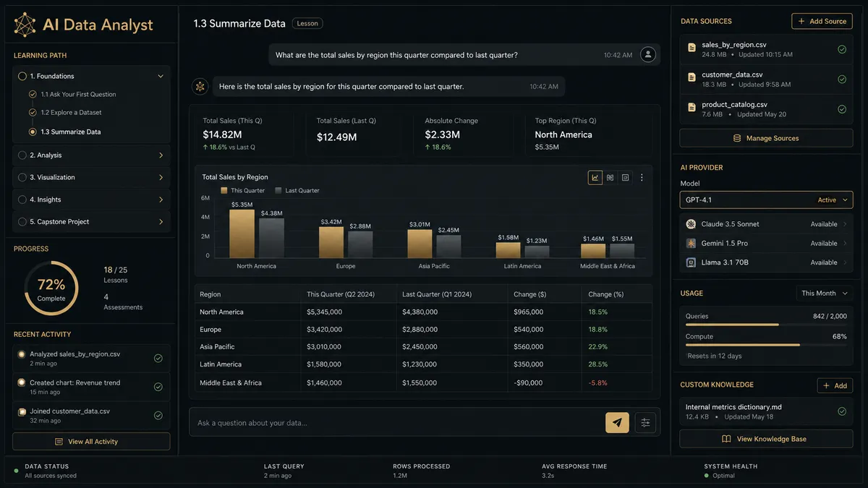This screenshot has width=868, height=488.
Task: Click Add button in Custom Knowledge
Action: click(x=835, y=385)
